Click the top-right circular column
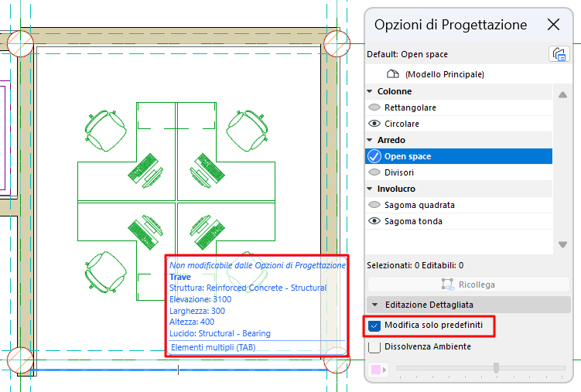Screen dimensions: 581x392 click(x=337, y=43)
